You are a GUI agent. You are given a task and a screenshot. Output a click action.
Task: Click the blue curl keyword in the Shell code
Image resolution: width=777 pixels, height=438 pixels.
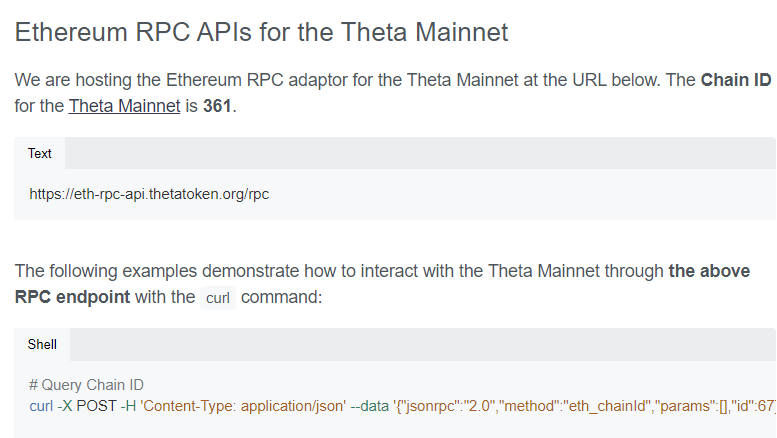coord(41,406)
